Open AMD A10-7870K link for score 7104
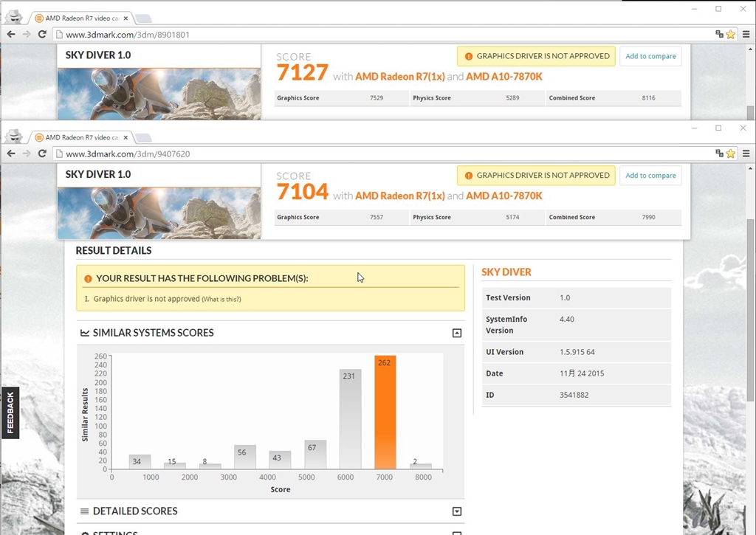This screenshot has width=756, height=535. [x=504, y=196]
